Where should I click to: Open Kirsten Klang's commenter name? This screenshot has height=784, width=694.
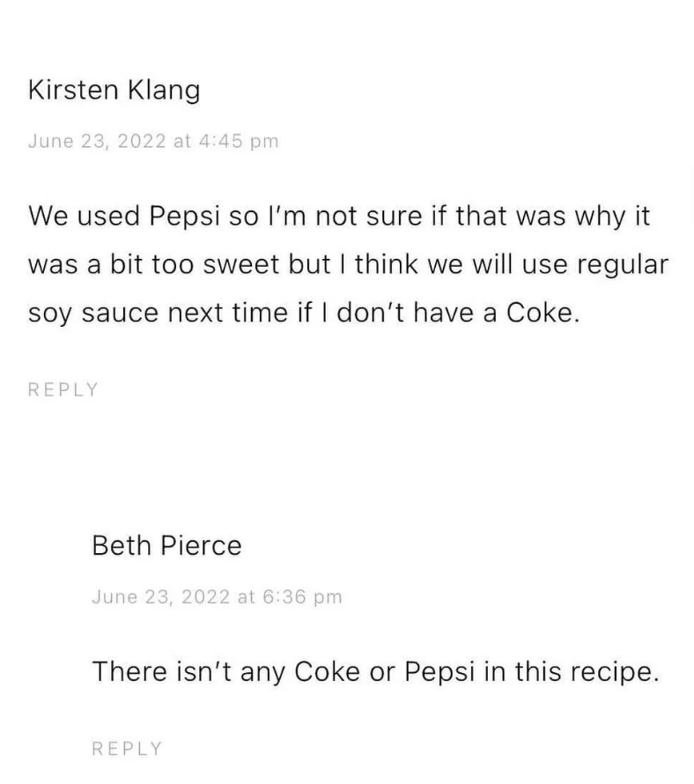click(114, 90)
